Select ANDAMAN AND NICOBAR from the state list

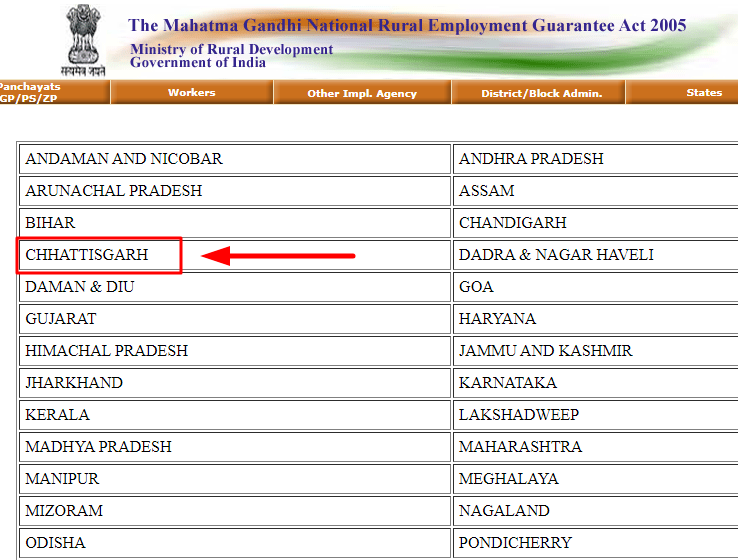click(124, 159)
